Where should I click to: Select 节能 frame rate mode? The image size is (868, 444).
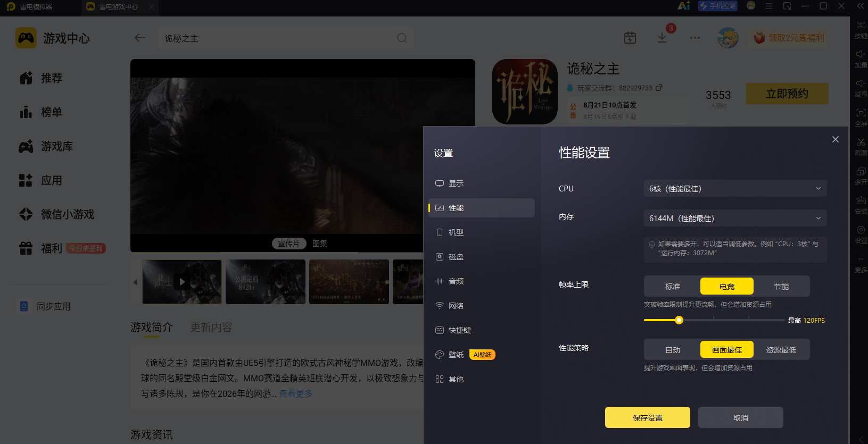[x=781, y=286]
